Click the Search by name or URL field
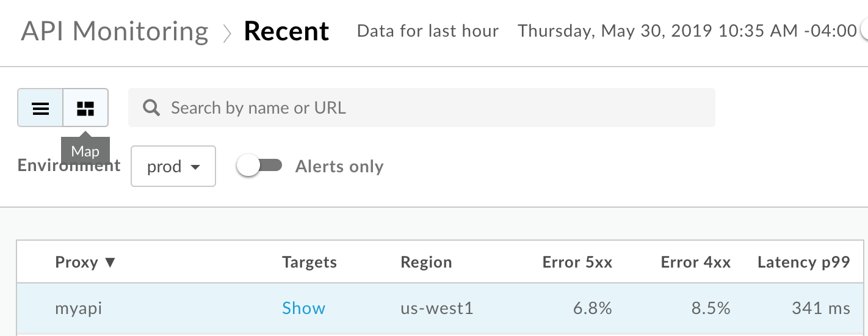Screen dimensions: 868x336 click(427, 108)
